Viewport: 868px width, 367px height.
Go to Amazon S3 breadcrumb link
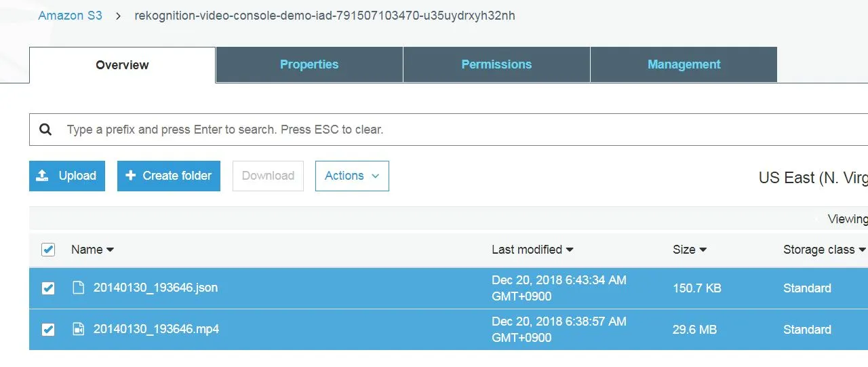click(71, 15)
